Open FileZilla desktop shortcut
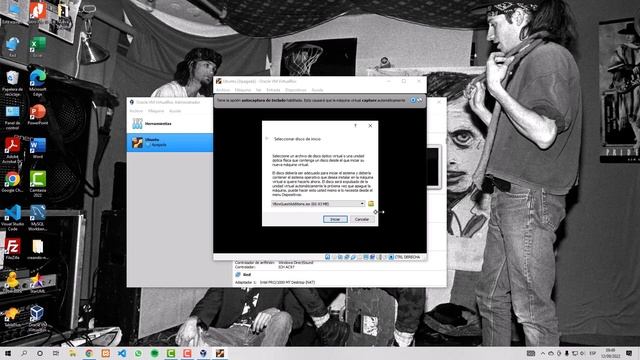Image resolution: width=640 pixels, height=360 pixels. tap(12, 249)
